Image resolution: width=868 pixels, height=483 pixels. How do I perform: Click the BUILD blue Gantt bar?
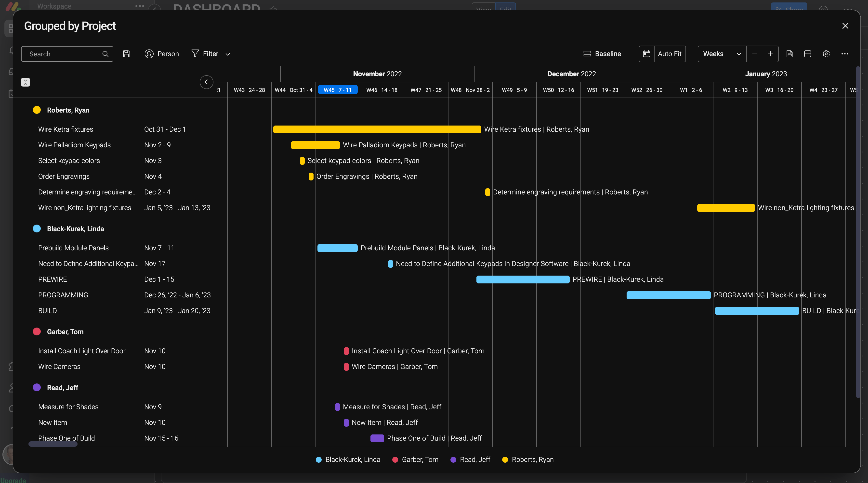pyautogui.click(x=757, y=311)
